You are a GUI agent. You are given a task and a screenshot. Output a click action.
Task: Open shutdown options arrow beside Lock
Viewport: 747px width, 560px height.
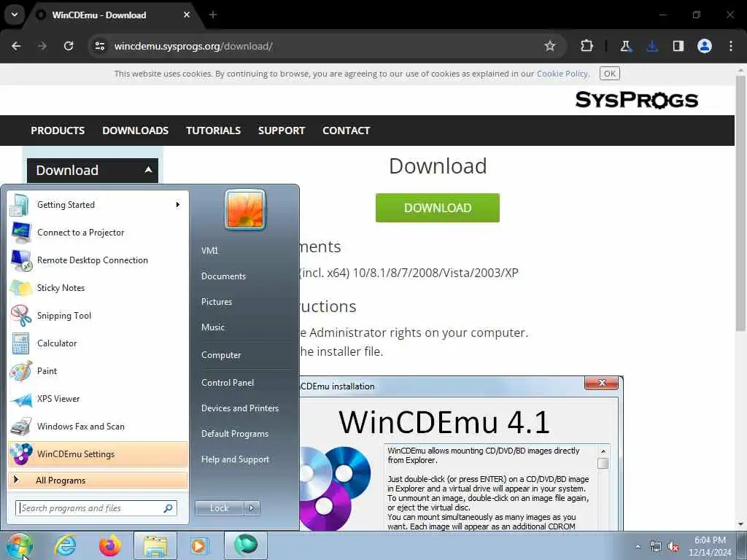pos(252,508)
